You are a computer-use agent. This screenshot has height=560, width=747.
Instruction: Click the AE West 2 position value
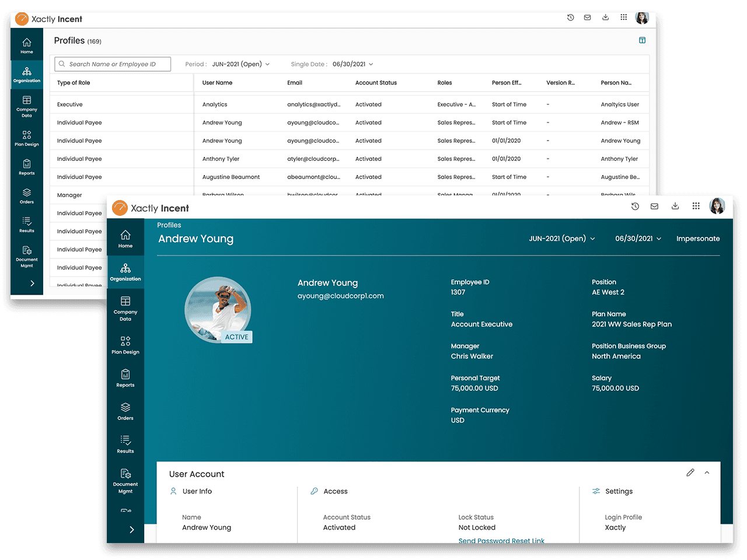tap(608, 292)
